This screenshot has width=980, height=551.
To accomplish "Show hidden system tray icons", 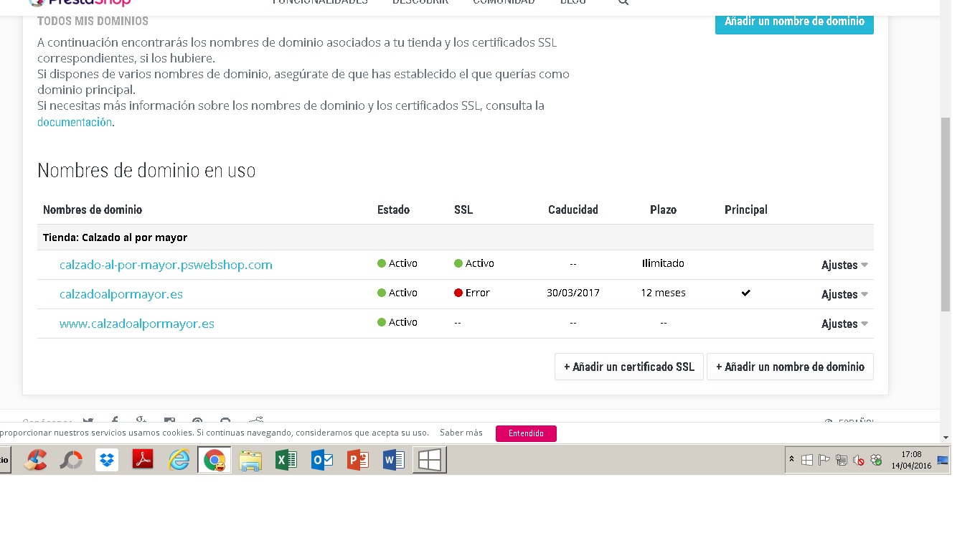I will pyautogui.click(x=792, y=460).
